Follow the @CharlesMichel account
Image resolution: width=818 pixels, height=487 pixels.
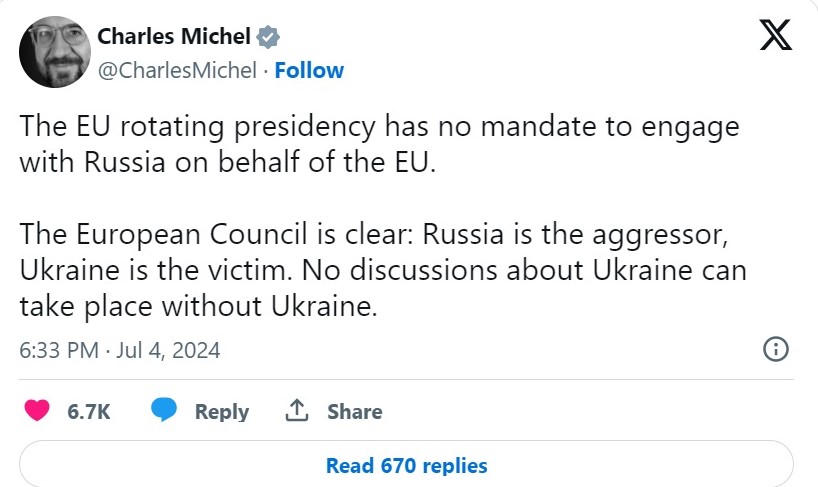coord(309,70)
